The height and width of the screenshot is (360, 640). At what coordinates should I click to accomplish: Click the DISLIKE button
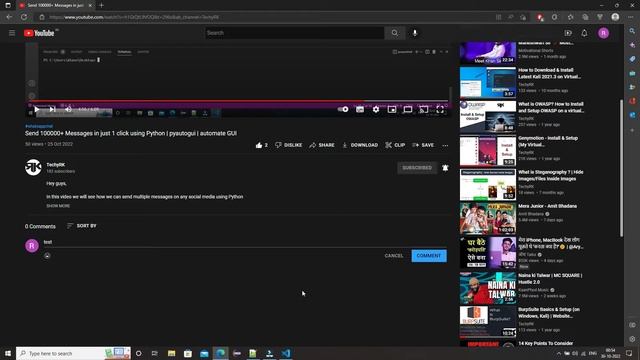(x=289, y=145)
